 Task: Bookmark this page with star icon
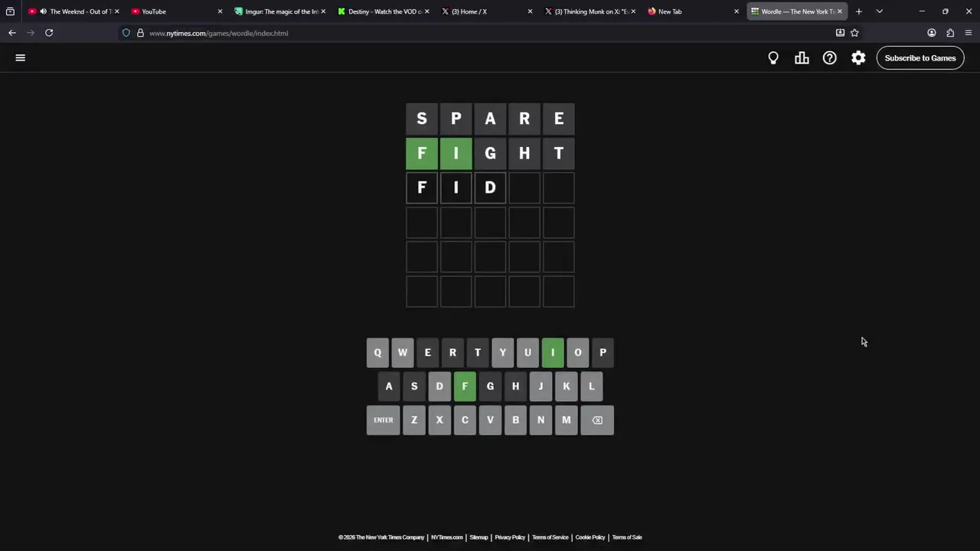coord(854,33)
